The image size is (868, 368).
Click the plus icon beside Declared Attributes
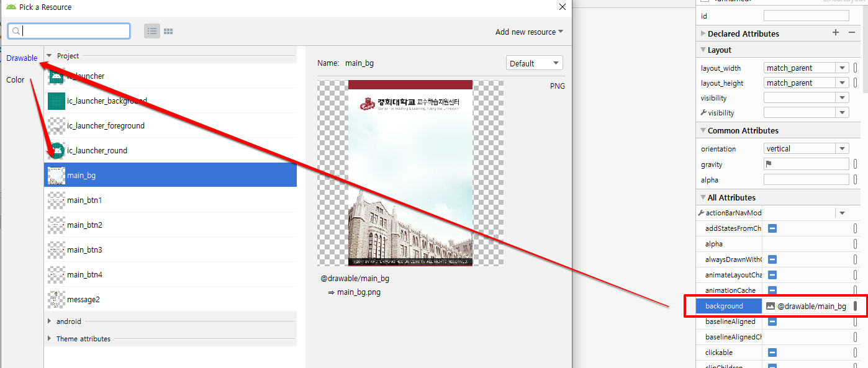(836, 33)
